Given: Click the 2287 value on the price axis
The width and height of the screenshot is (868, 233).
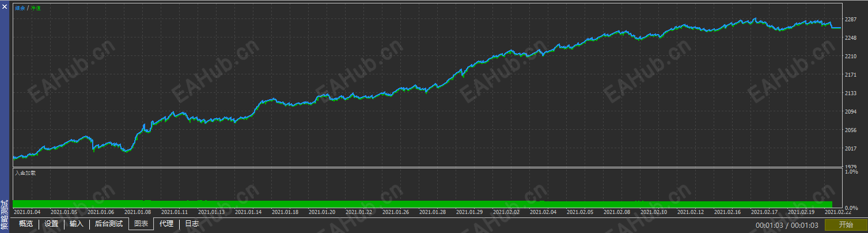Looking at the screenshot, I should (851, 20).
